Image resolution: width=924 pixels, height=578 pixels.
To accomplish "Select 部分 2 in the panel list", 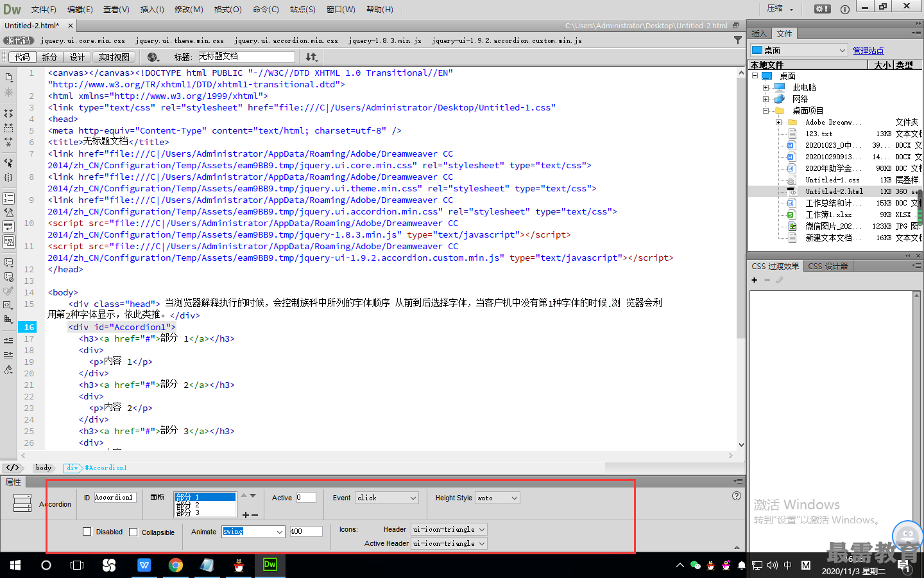I will point(205,505).
